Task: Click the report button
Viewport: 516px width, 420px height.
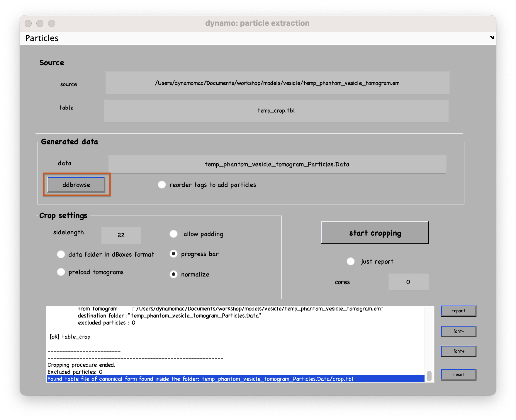Action: tap(459, 311)
